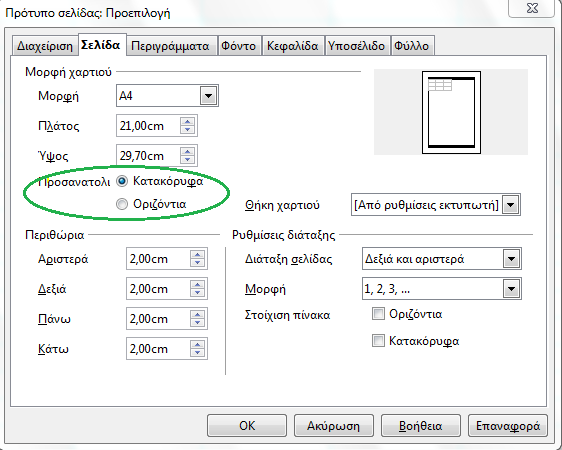Switch to the Περιγράμματα tab
562x450 pixels.
click(x=170, y=46)
